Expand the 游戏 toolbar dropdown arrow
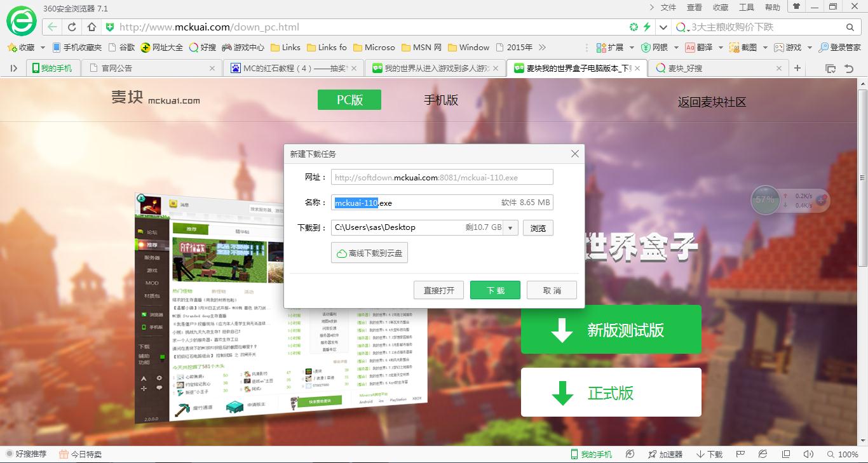 809,48
